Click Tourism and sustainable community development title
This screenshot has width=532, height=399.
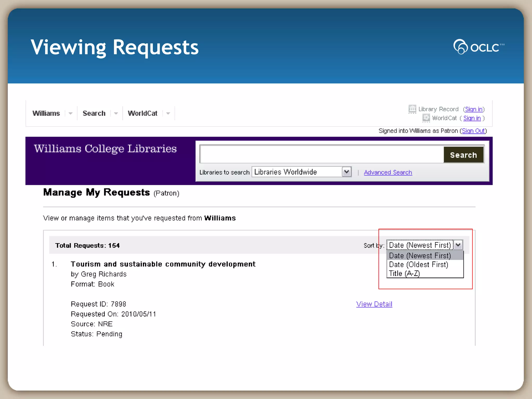tap(163, 264)
